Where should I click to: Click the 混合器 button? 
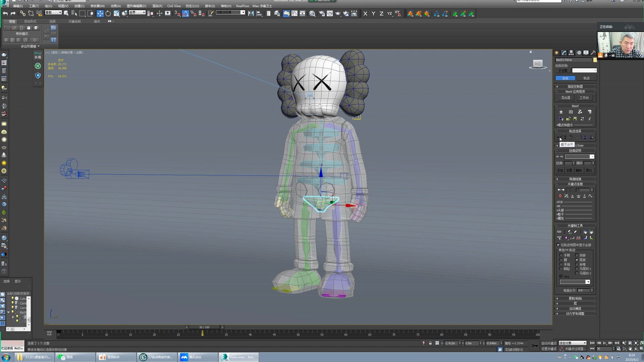click(x=566, y=98)
